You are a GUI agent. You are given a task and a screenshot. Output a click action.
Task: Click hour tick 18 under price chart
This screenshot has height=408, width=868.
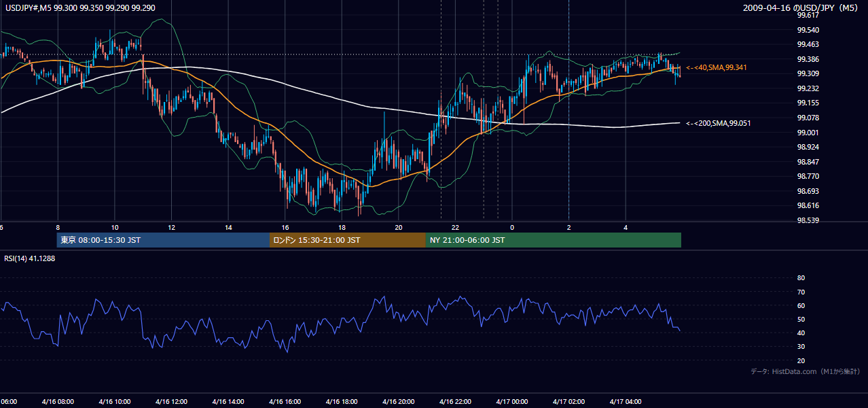[x=342, y=228]
